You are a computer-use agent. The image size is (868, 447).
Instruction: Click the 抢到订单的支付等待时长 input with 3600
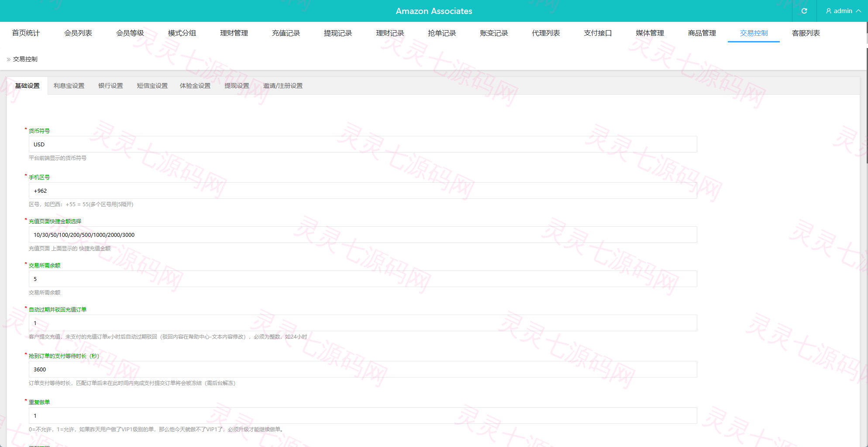coord(363,369)
